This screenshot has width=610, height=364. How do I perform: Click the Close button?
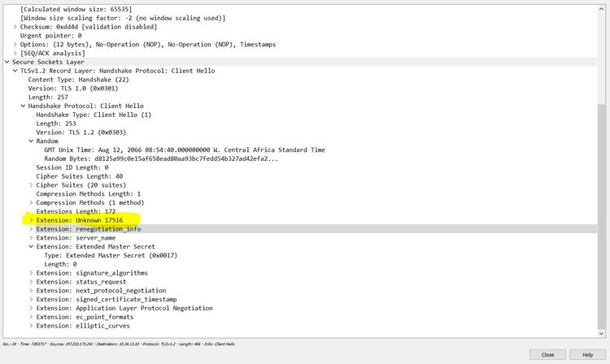point(547,354)
